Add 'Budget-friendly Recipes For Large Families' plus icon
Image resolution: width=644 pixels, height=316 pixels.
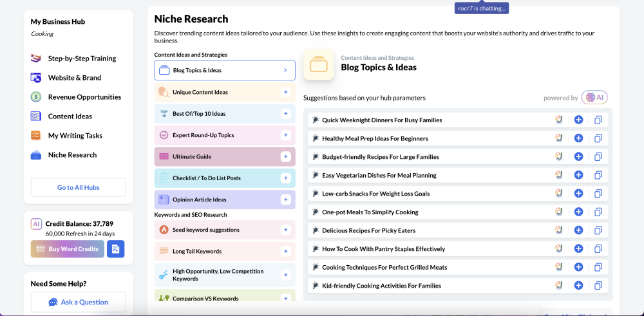pos(578,157)
